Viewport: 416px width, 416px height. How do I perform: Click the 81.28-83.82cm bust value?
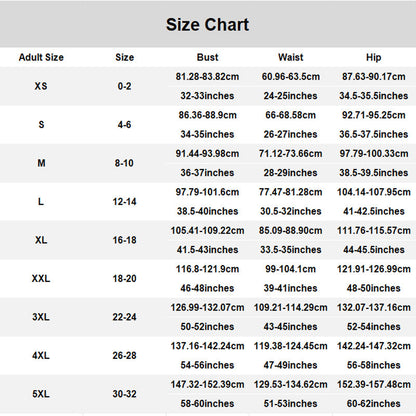click(x=207, y=77)
